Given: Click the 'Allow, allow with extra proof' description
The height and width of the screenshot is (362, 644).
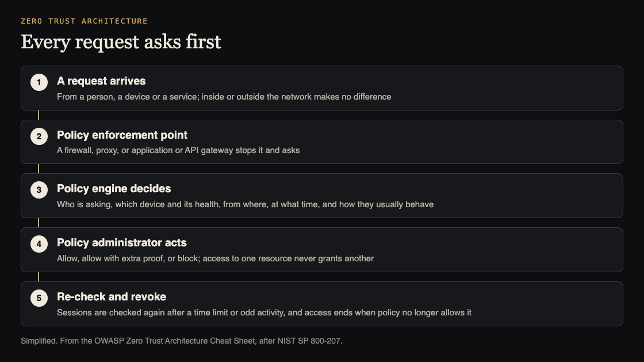Looking at the screenshot, I should click(215, 258).
